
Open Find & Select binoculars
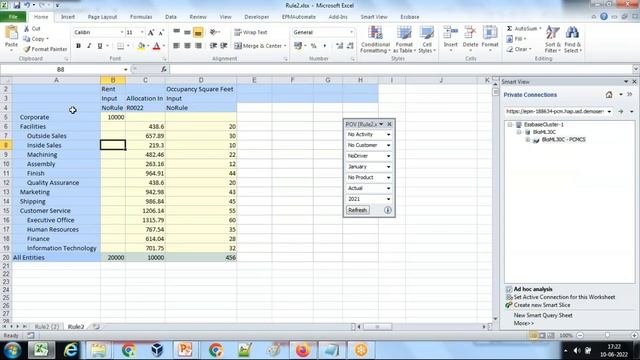coord(573,40)
